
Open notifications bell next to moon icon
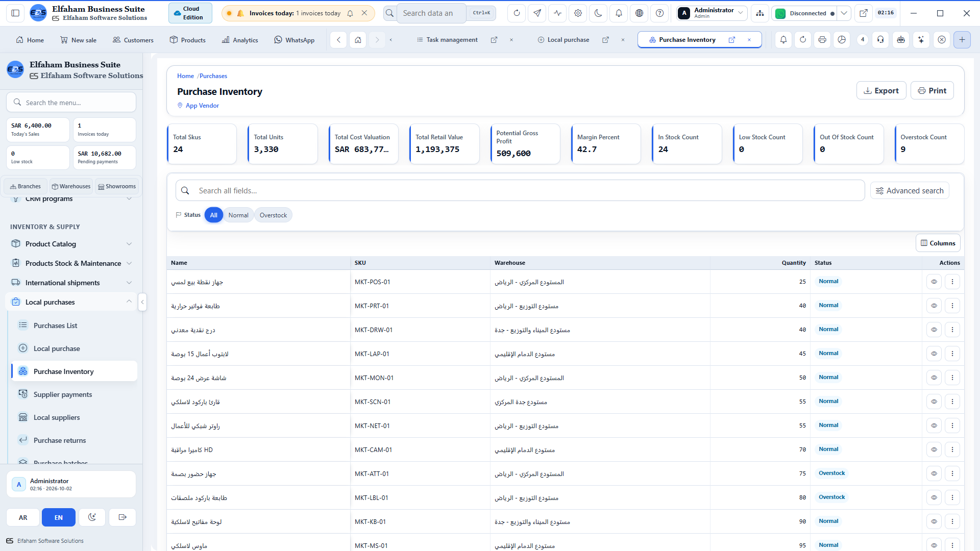click(x=619, y=13)
